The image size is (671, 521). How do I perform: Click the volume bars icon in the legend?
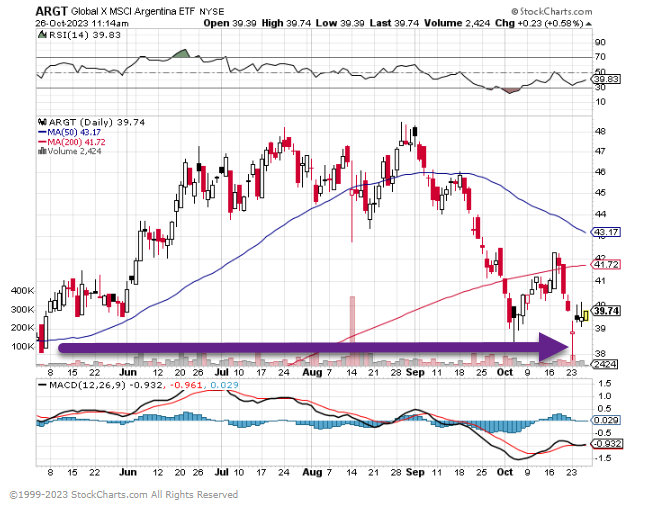(42, 151)
